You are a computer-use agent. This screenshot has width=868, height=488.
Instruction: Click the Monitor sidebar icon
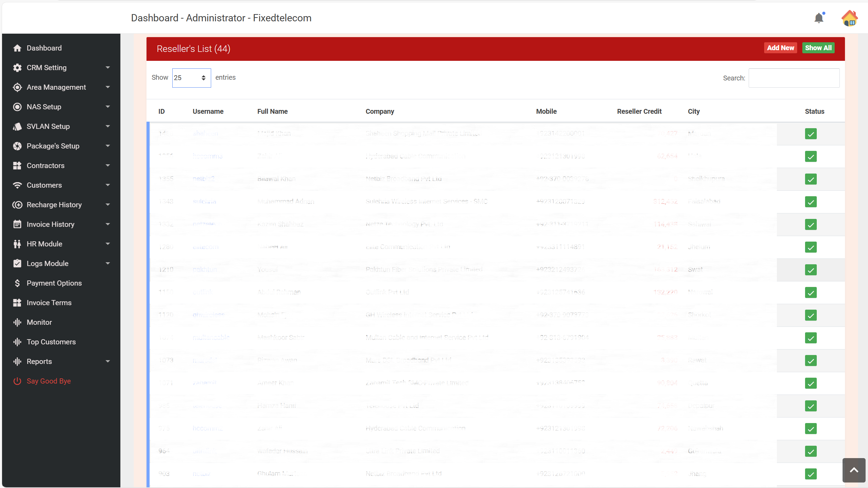coord(18,322)
